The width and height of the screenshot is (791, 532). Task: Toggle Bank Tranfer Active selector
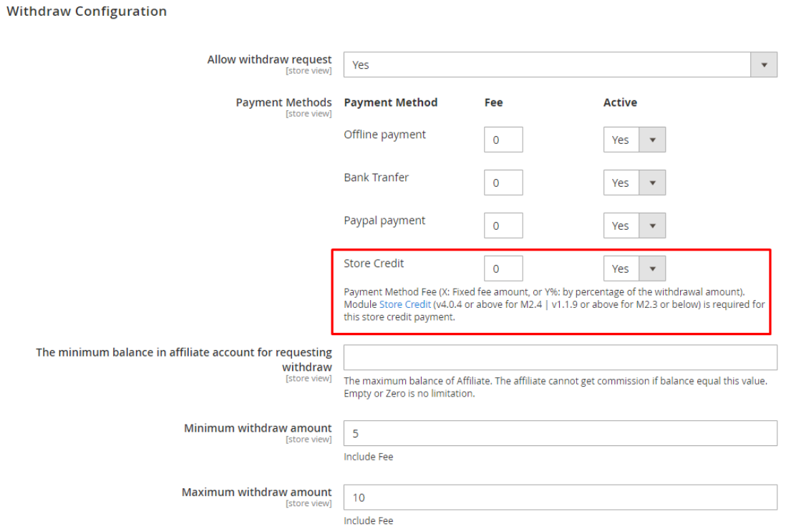tap(634, 183)
